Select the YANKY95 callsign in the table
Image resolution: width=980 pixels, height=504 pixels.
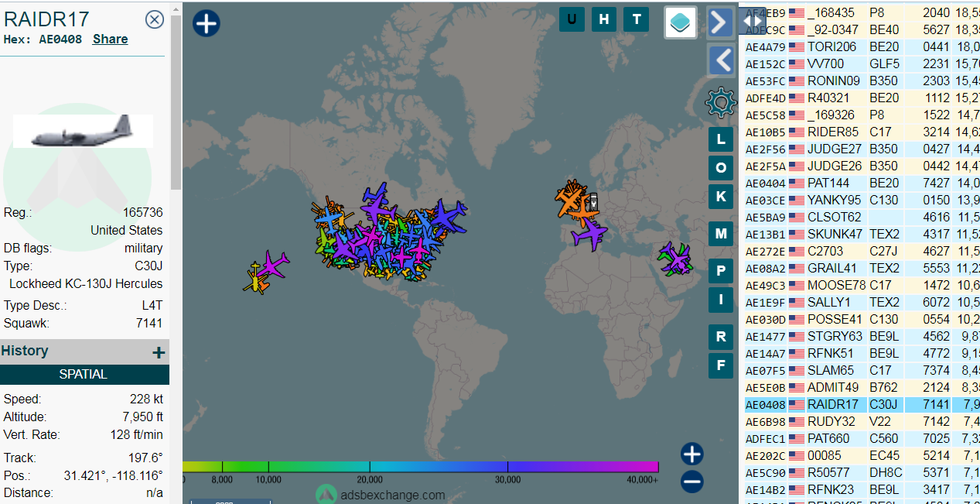pos(834,200)
